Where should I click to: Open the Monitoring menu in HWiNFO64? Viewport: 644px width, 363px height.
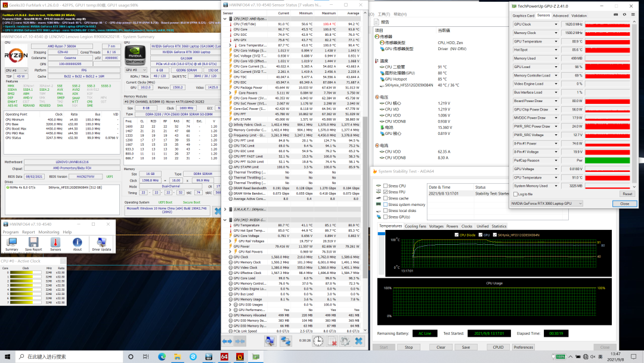point(49,232)
